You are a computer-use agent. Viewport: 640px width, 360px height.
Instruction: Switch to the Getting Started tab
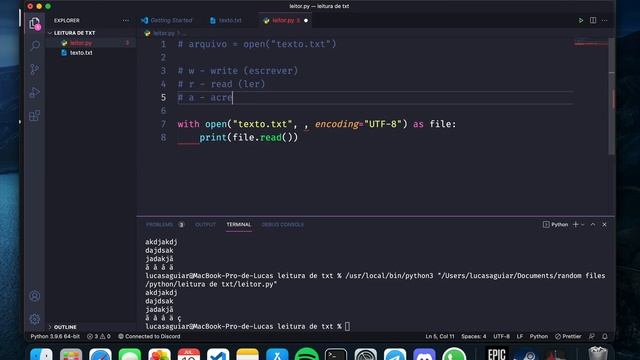167,20
